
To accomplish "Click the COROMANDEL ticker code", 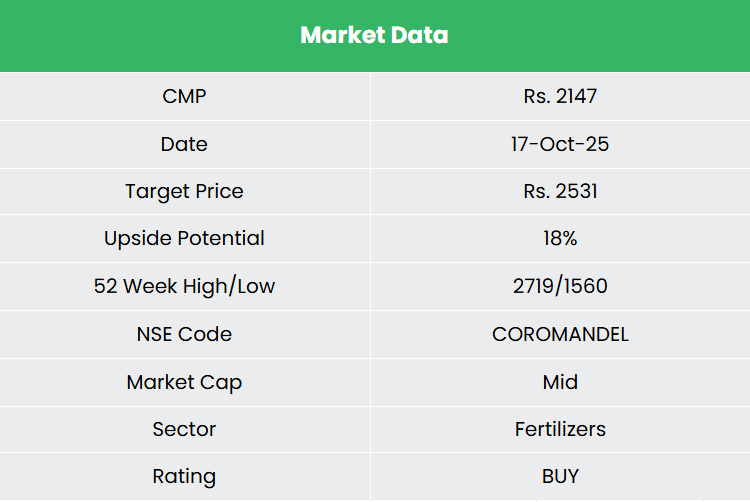I will coord(560,334).
